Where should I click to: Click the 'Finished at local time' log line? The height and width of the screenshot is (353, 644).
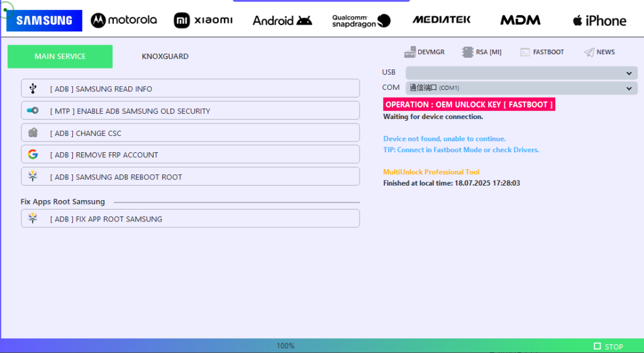(x=452, y=183)
